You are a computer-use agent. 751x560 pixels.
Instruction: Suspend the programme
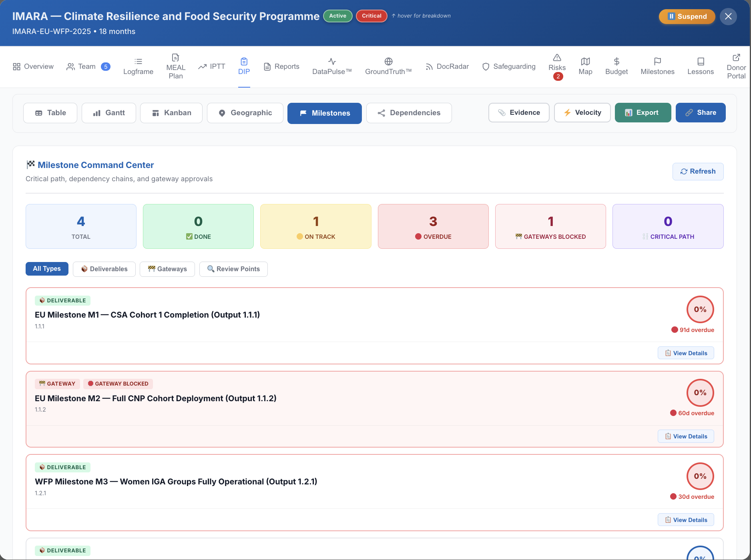687,16
